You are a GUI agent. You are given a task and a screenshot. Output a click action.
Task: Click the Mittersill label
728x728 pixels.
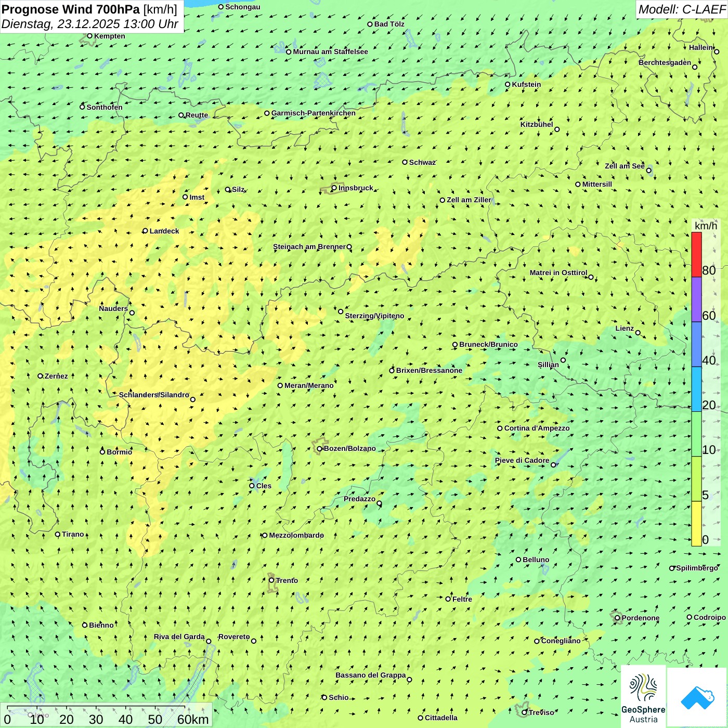(x=597, y=184)
